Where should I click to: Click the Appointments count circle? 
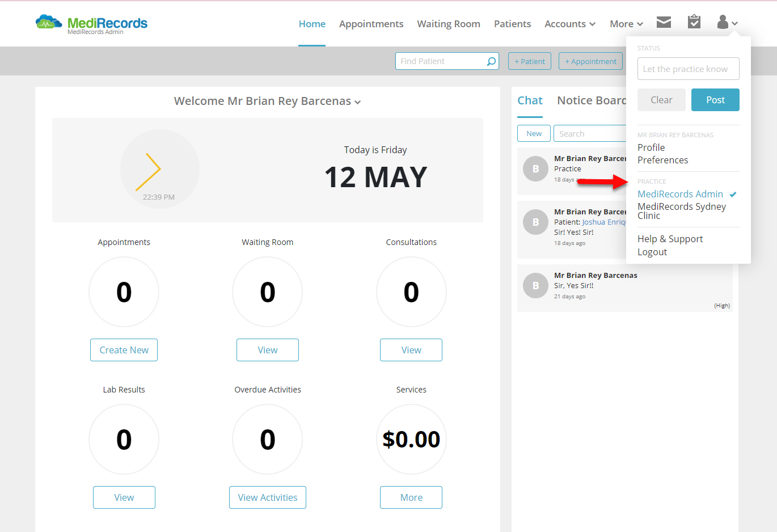(x=124, y=292)
